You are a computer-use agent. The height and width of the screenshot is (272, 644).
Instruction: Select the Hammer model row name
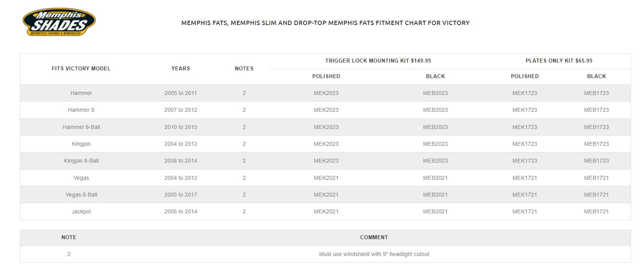tap(81, 93)
